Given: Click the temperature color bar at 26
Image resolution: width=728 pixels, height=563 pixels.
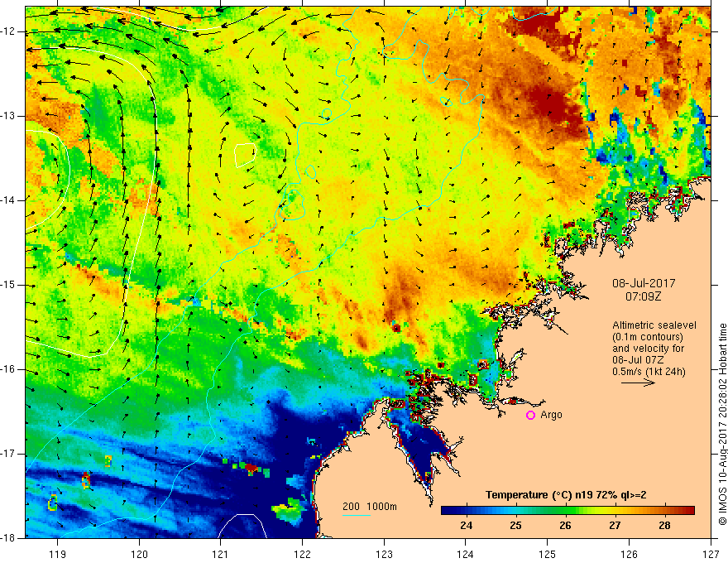Looking at the screenshot, I should click(566, 511).
